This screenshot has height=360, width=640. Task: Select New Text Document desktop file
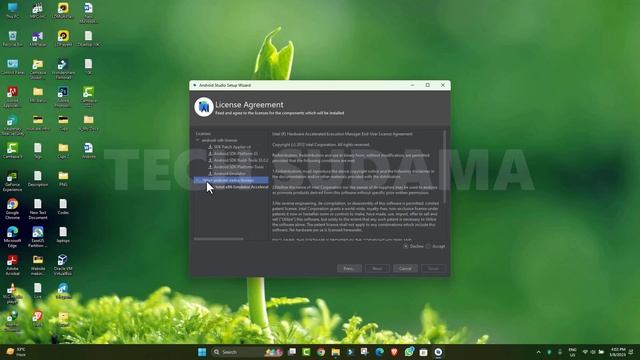(x=38, y=209)
